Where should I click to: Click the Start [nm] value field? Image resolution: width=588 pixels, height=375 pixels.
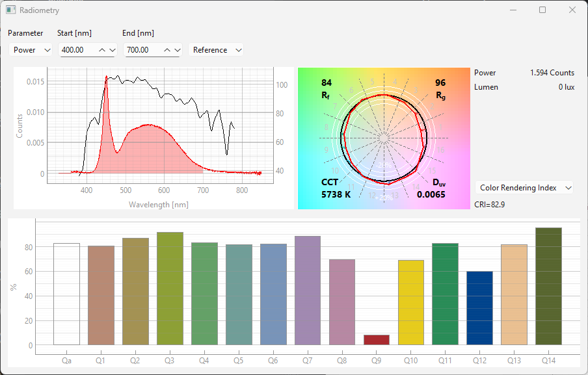tap(75, 50)
